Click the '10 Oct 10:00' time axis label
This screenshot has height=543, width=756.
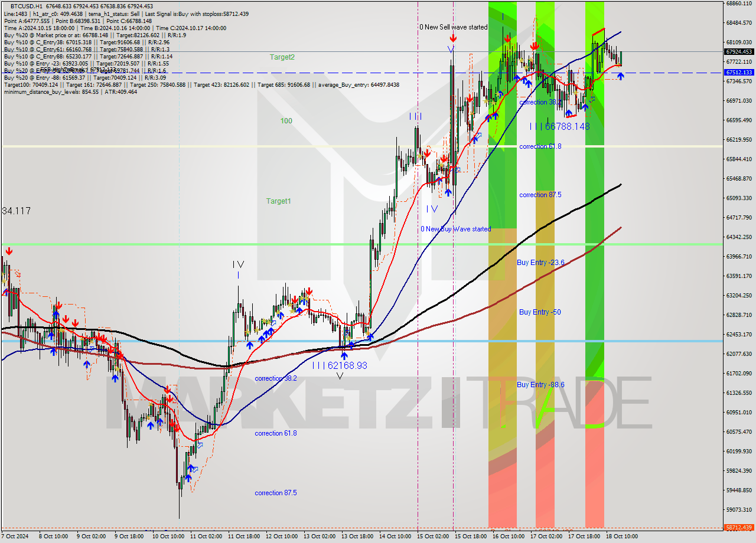(167, 537)
